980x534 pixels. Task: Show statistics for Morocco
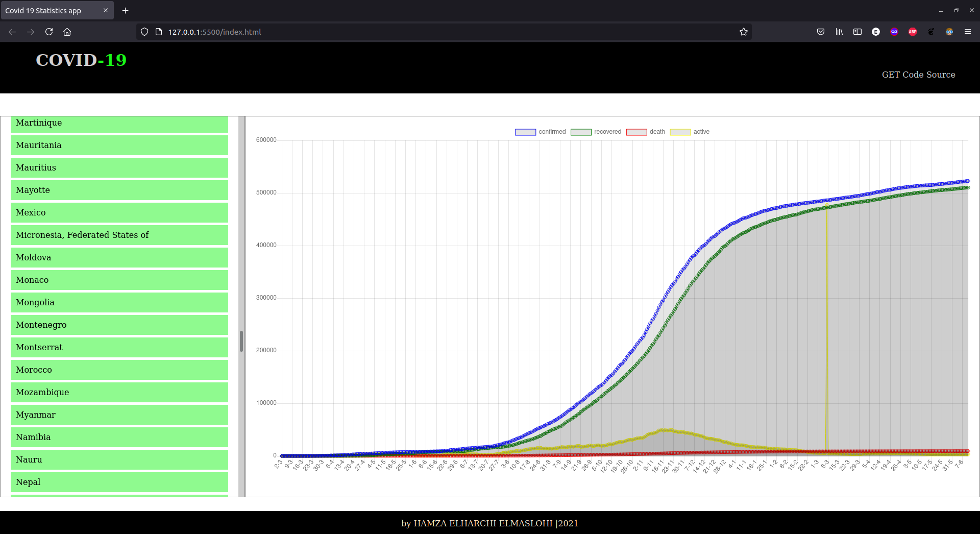pos(119,370)
